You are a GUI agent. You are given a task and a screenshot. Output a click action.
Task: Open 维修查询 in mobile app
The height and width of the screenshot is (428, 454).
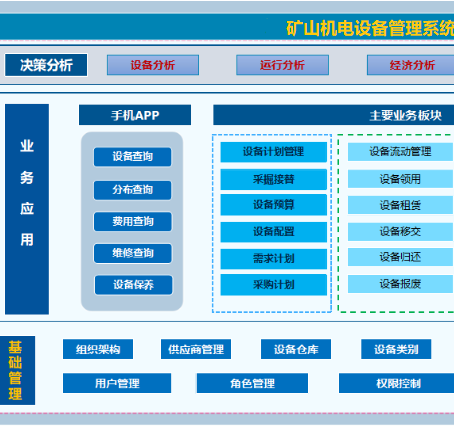pos(133,253)
